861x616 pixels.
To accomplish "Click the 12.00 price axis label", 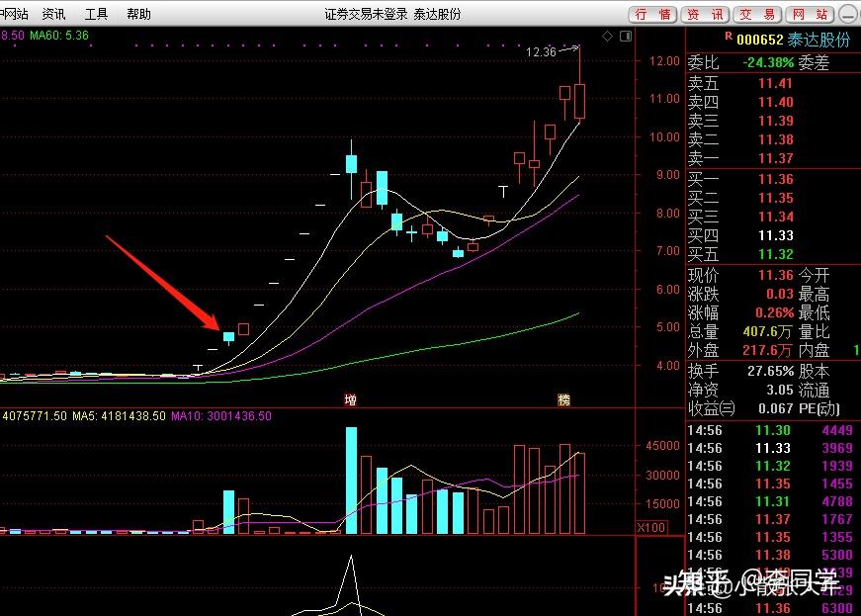I will (664, 61).
